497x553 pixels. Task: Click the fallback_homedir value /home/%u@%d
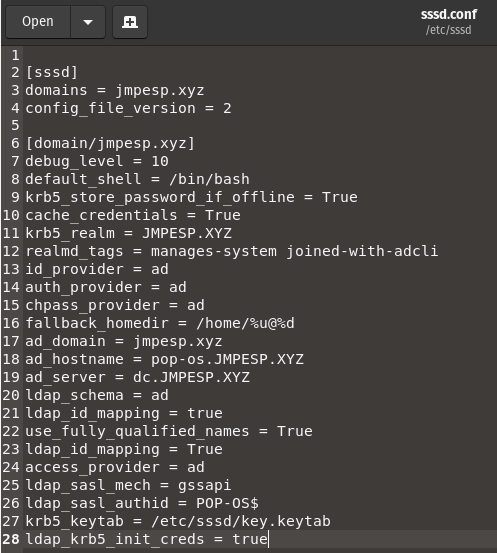pyautogui.click(x=246, y=323)
